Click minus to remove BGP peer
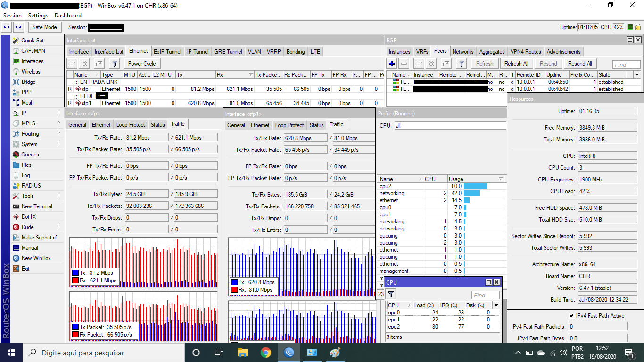 pos(404,64)
